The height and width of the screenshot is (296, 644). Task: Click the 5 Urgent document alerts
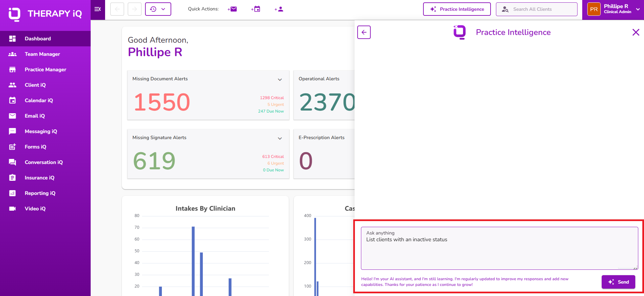(275, 104)
